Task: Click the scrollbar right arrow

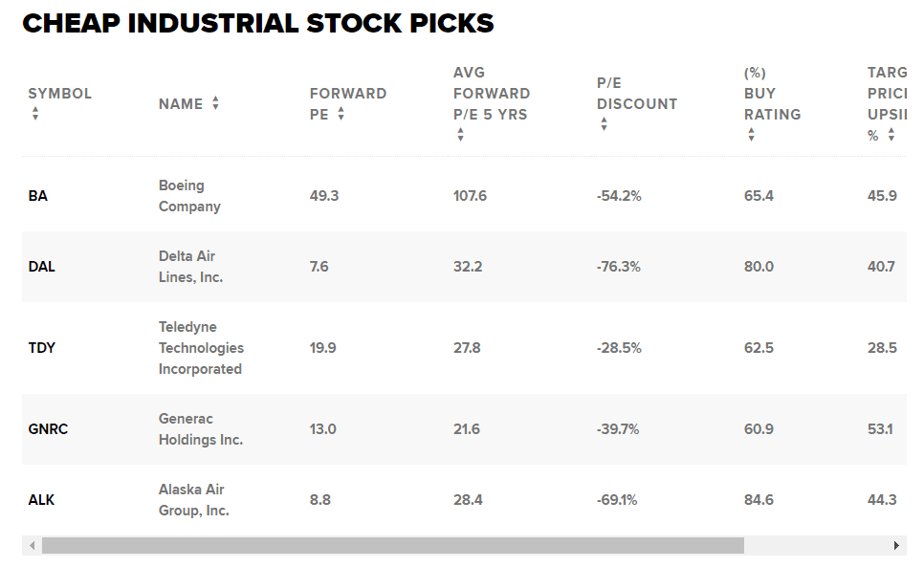Action: pos(896,545)
